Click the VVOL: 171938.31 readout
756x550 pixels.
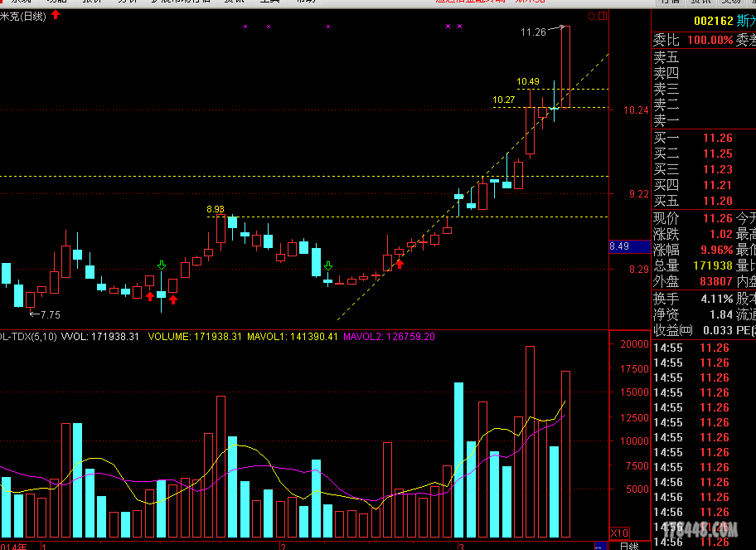tap(100, 337)
